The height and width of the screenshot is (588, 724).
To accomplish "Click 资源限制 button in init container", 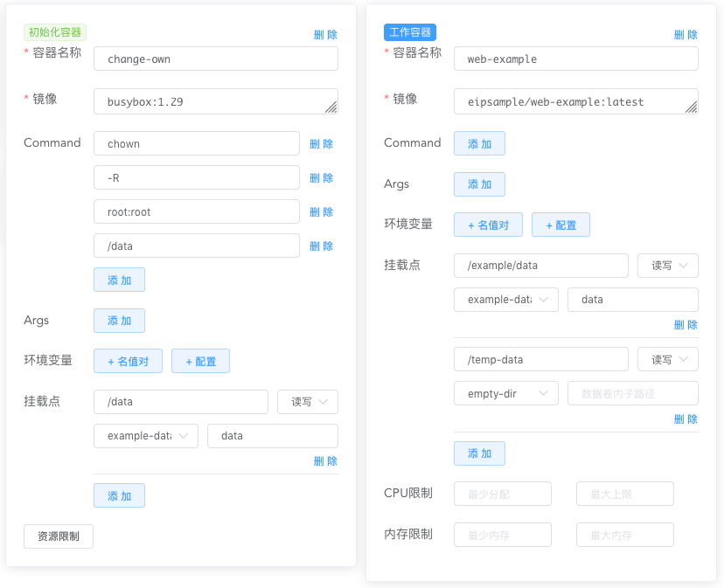I will (58, 536).
